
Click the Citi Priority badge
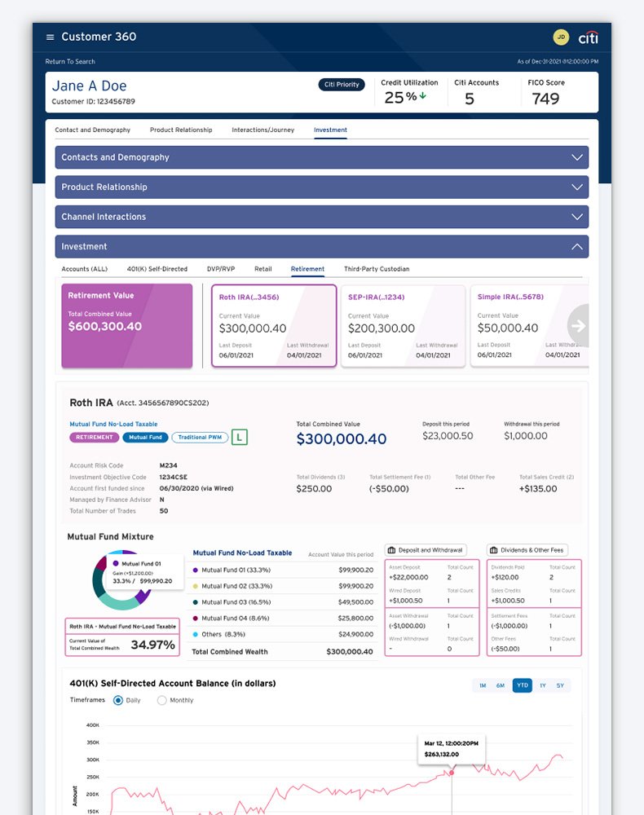coord(342,84)
